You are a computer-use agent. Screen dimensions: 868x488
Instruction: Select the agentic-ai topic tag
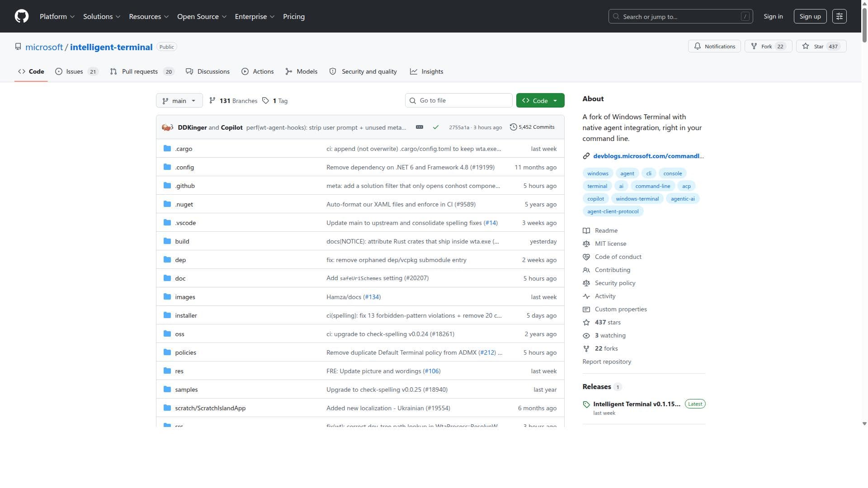point(683,199)
